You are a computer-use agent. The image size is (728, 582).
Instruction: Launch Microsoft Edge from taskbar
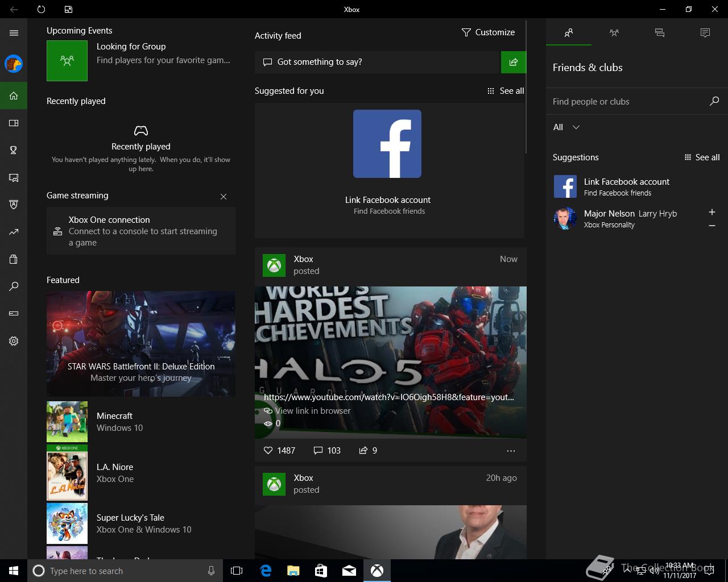266,571
